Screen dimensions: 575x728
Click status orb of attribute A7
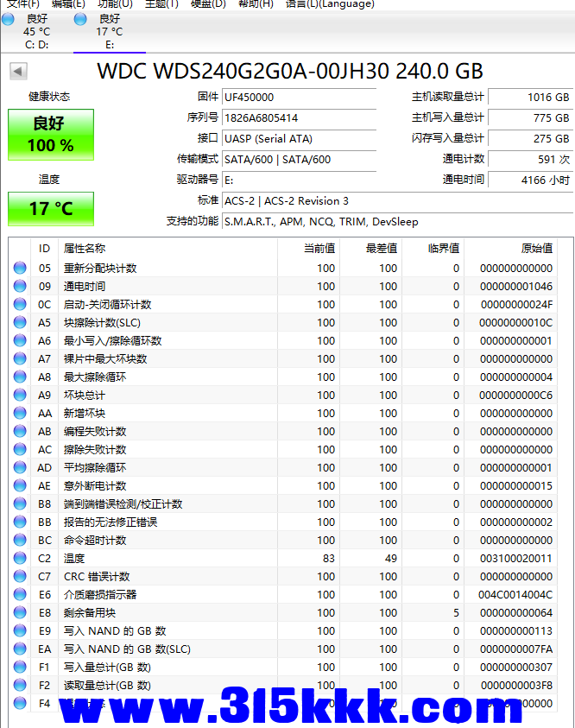pos(20,358)
